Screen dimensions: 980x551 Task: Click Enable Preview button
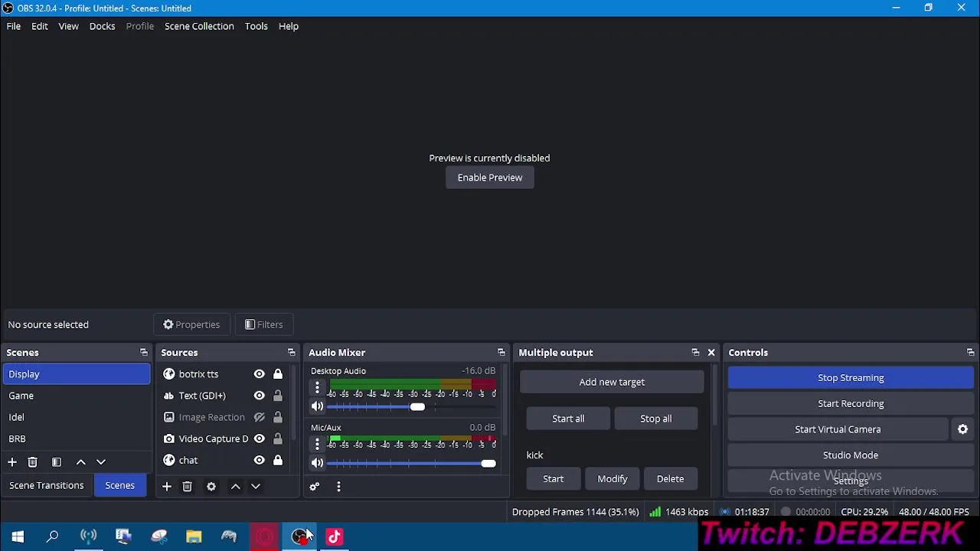coord(490,178)
